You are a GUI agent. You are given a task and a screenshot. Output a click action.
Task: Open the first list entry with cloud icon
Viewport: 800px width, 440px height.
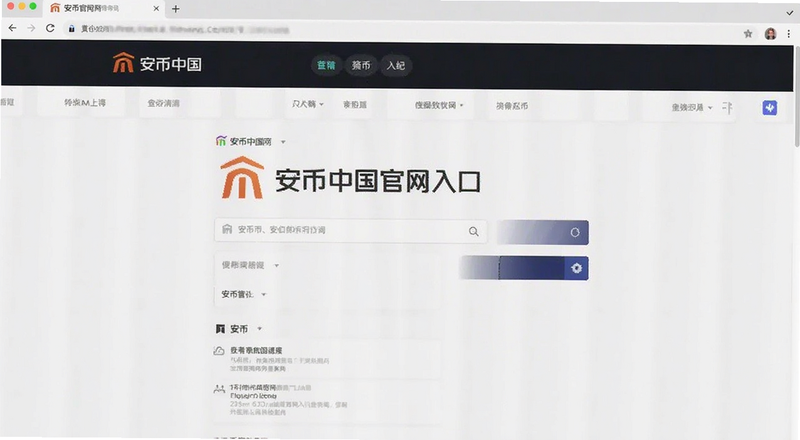pyautogui.click(x=327, y=359)
